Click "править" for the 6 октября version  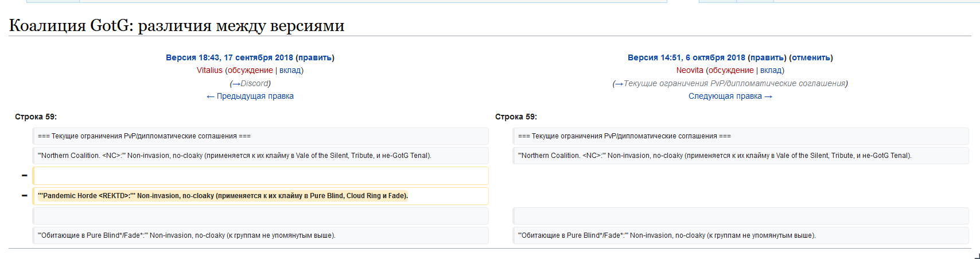[x=767, y=57]
